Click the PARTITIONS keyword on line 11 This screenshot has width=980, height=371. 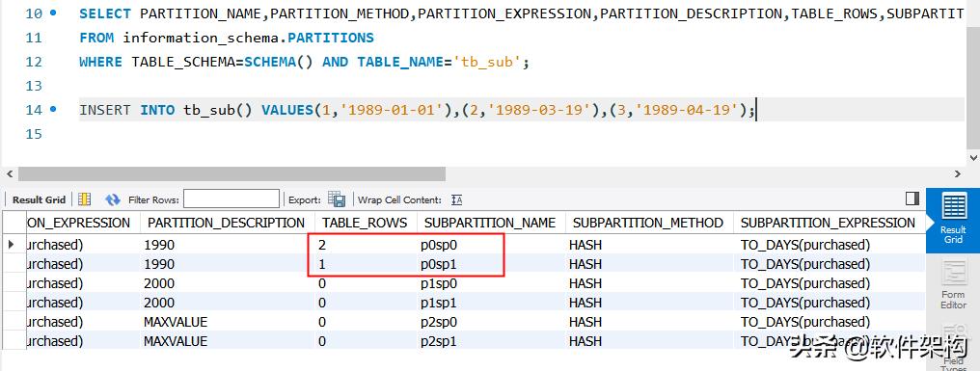[x=331, y=38]
